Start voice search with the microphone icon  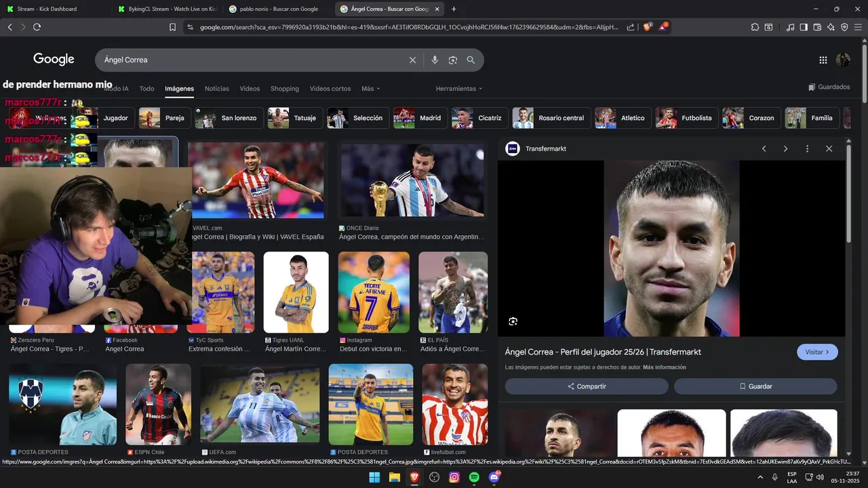coord(435,60)
